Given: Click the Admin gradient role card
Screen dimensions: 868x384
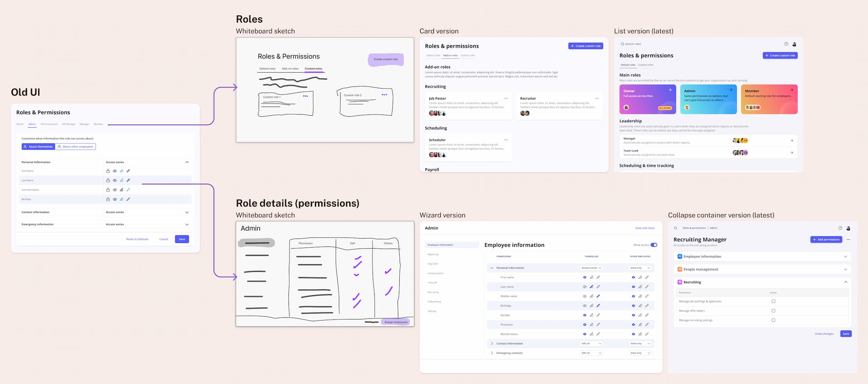Looking at the screenshot, I should [x=708, y=99].
